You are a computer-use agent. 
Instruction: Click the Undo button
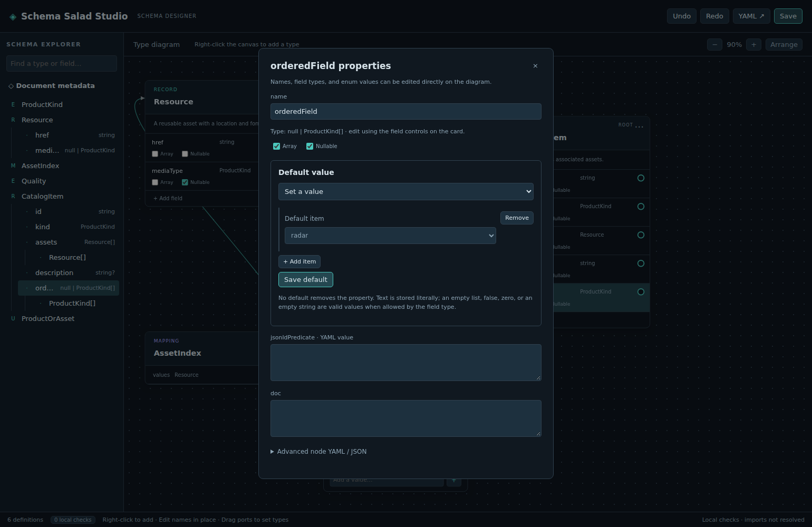(x=682, y=16)
